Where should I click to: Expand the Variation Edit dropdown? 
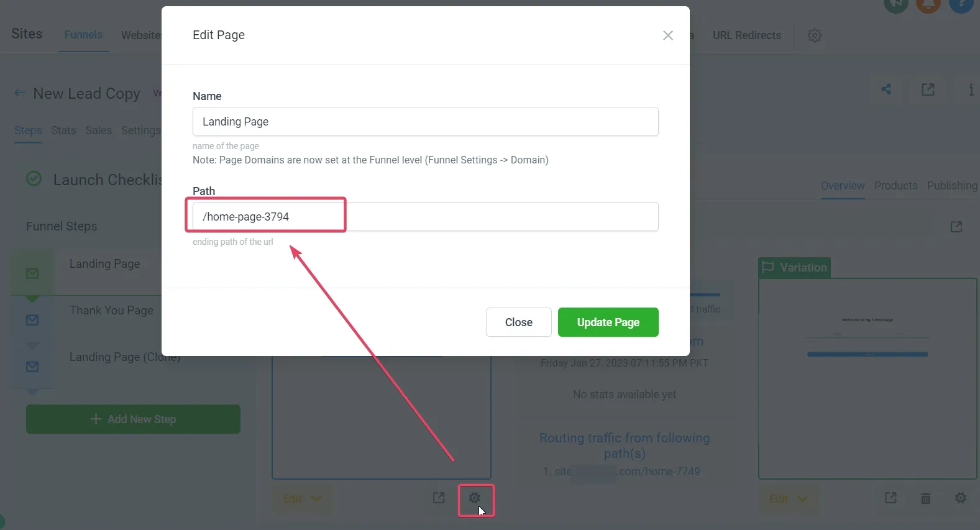788,498
